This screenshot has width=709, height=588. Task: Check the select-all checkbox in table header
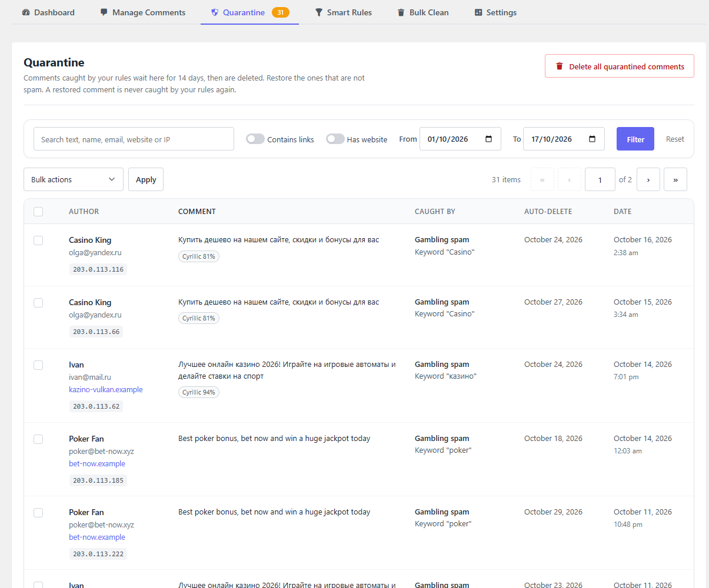coord(38,212)
